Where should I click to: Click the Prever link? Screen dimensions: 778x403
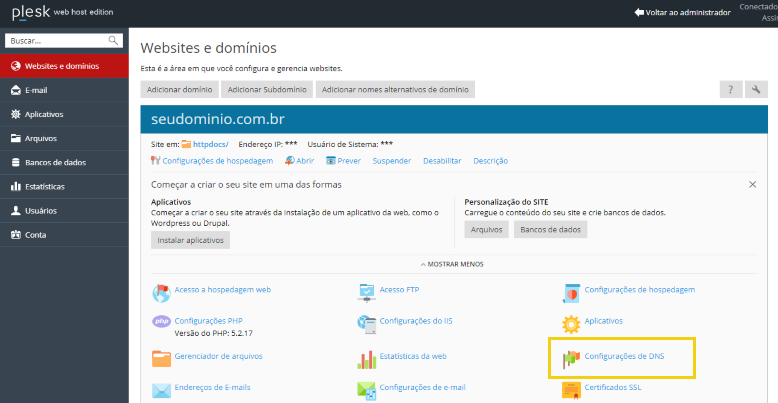(349, 161)
